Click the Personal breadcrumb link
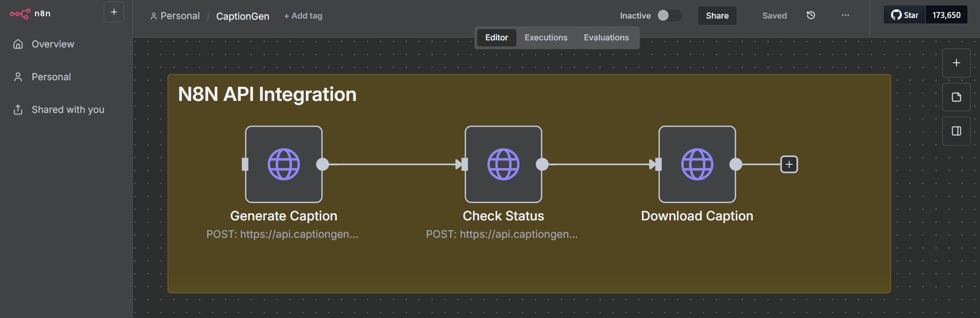The height and width of the screenshot is (318, 980). pyautogui.click(x=175, y=16)
